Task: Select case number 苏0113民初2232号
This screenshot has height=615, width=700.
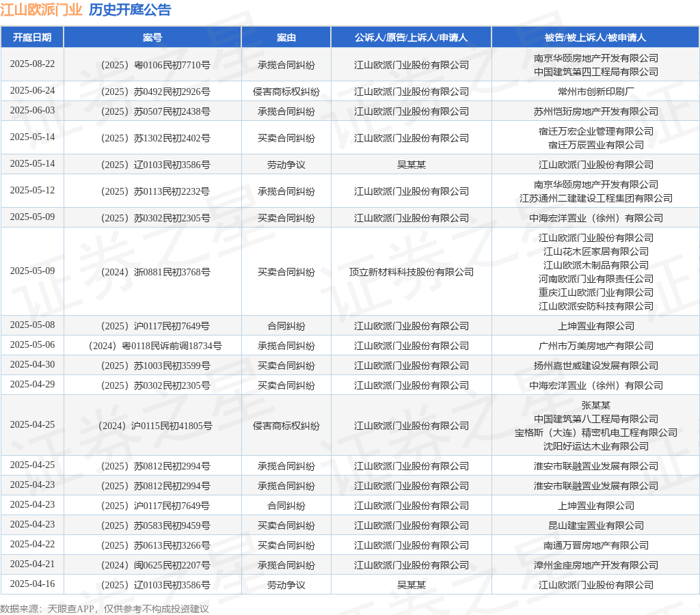Action: tap(155, 191)
